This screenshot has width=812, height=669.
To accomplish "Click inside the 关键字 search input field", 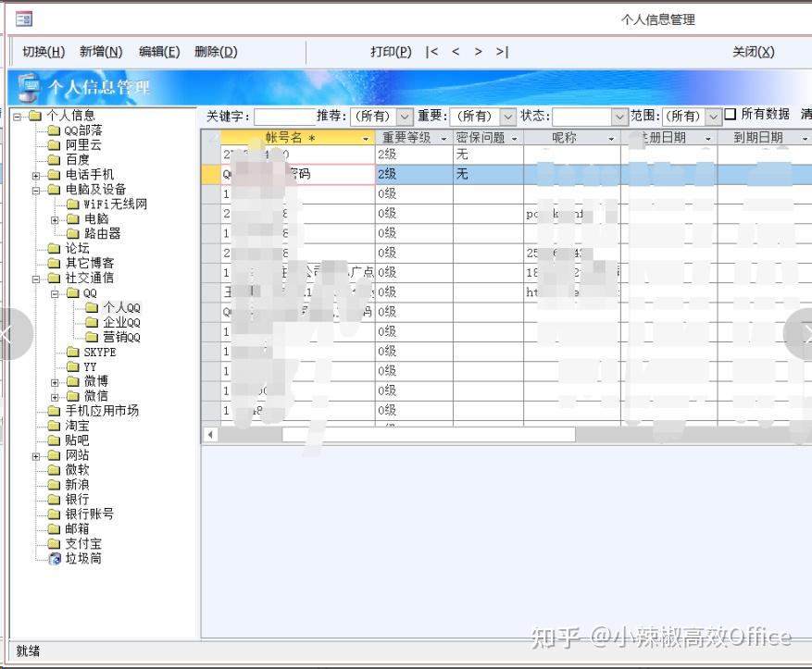I will pos(282,118).
